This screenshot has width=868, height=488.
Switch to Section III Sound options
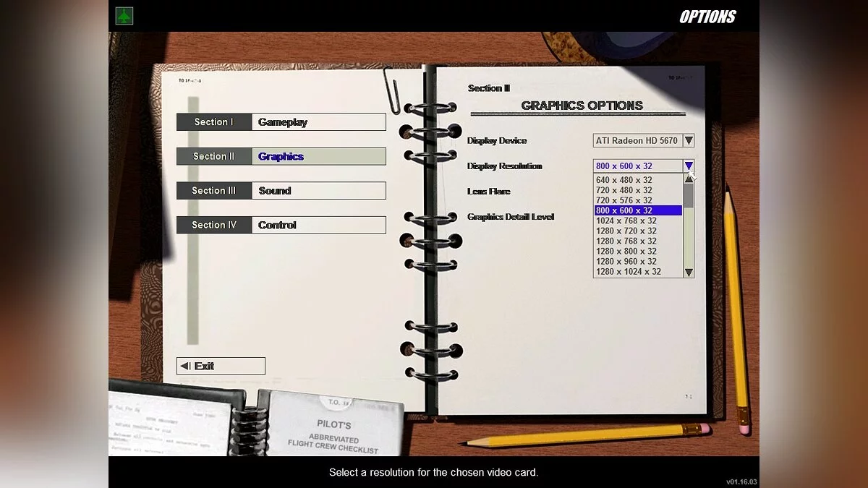tap(281, 191)
